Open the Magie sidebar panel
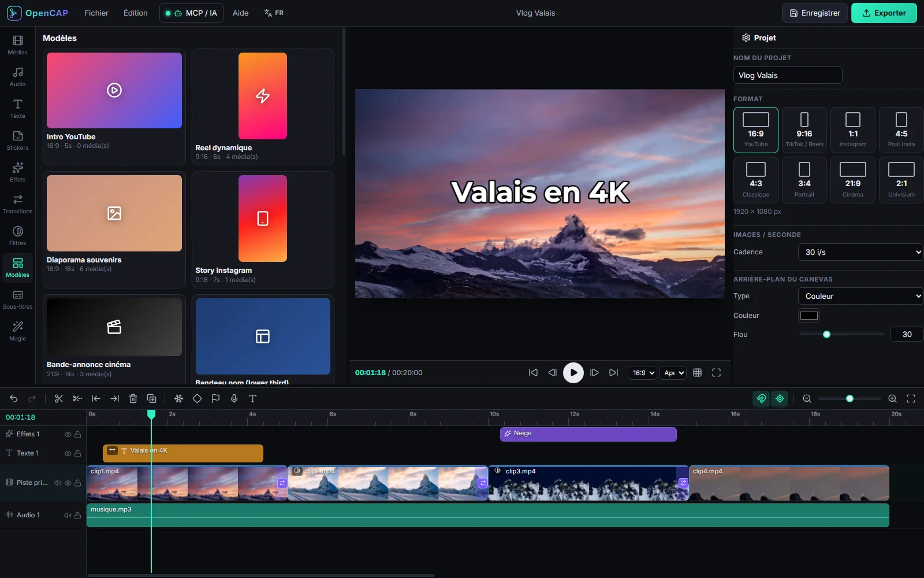 (x=17, y=331)
